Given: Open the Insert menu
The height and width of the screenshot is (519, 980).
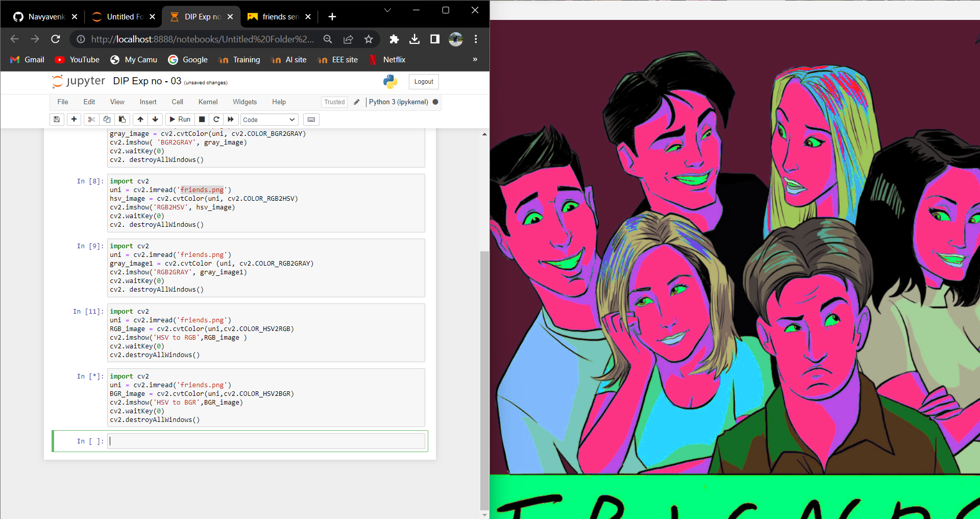Looking at the screenshot, I should click(148, 102).
